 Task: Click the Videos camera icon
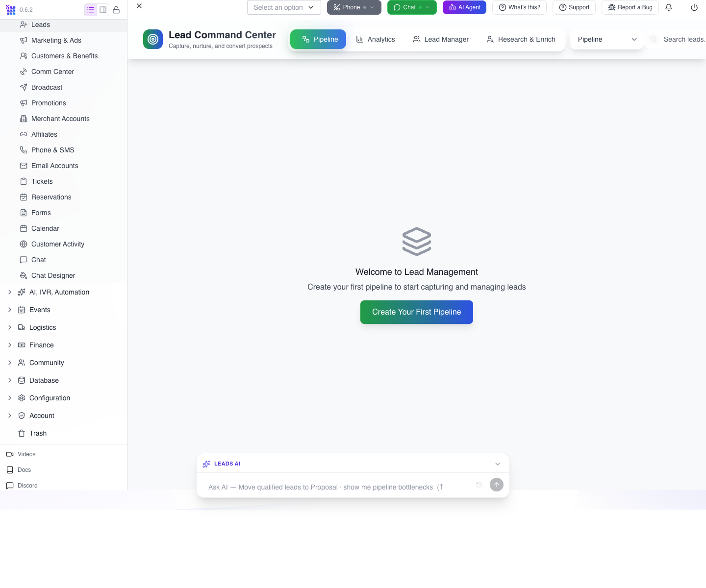10,454
